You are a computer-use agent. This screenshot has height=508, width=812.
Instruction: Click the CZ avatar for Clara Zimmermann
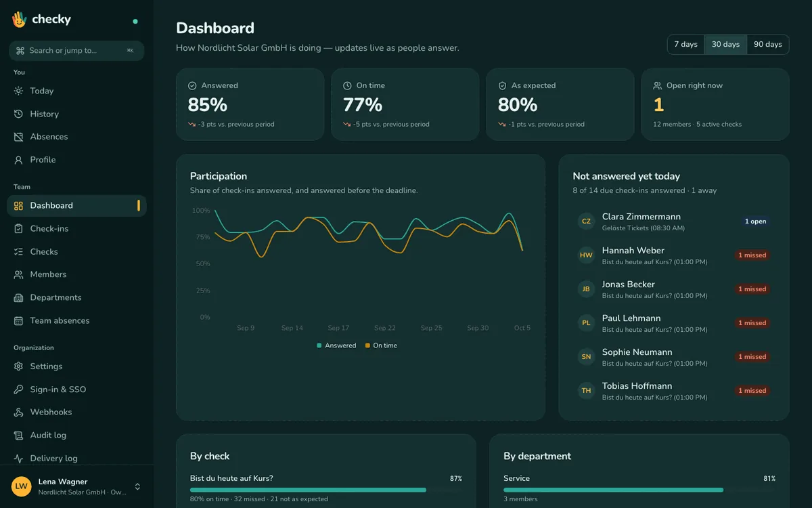(586, 221)
